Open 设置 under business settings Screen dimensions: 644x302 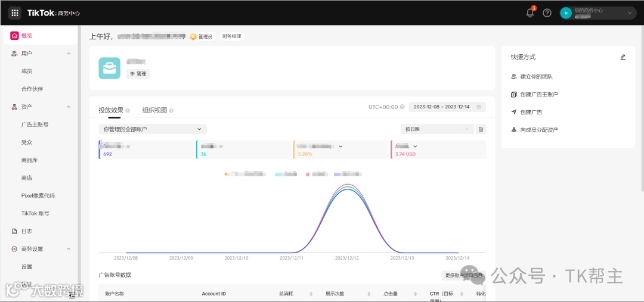coord(27,267)
